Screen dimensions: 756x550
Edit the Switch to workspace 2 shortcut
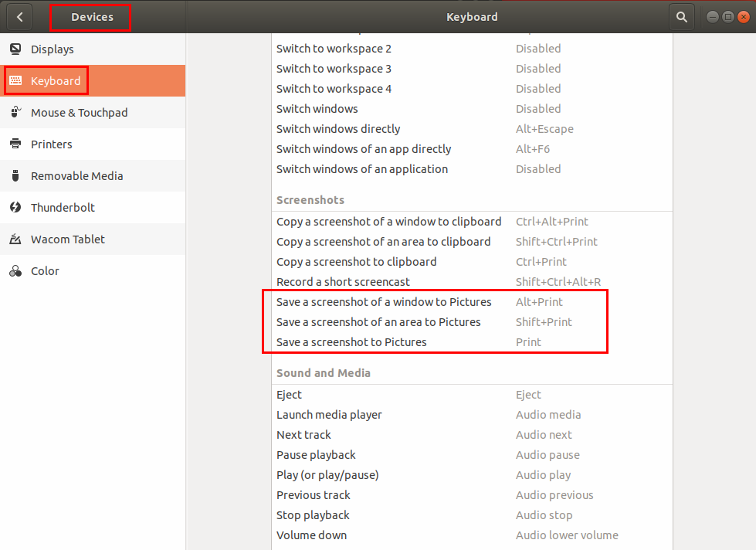tap(472, 49)
